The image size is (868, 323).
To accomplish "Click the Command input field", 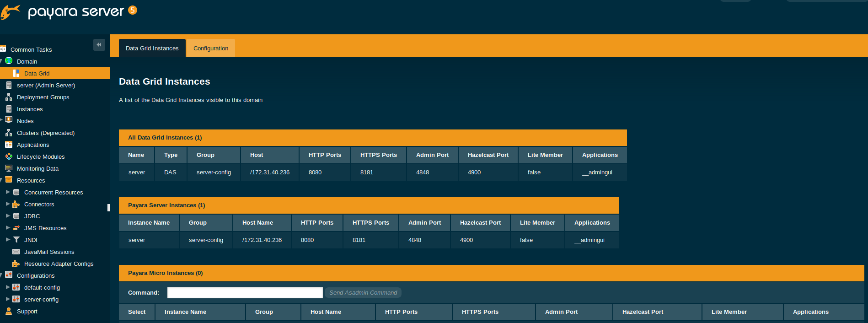I will point(245,292).
